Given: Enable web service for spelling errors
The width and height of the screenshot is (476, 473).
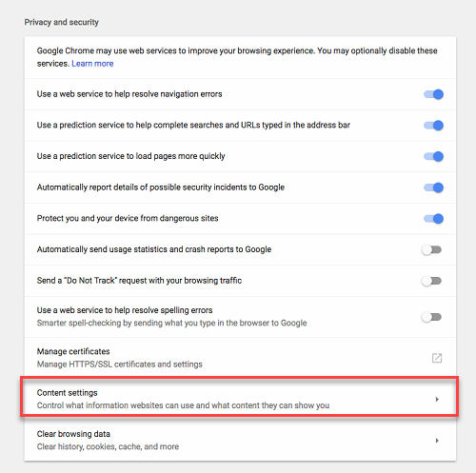Looking at the screenshot, I should coord(431,317).
